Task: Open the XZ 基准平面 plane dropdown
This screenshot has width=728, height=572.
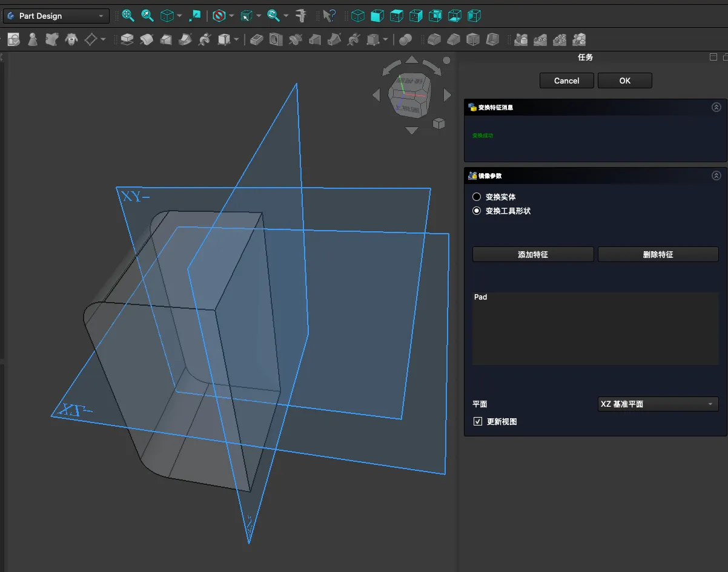Action: [x=658, y=404]
